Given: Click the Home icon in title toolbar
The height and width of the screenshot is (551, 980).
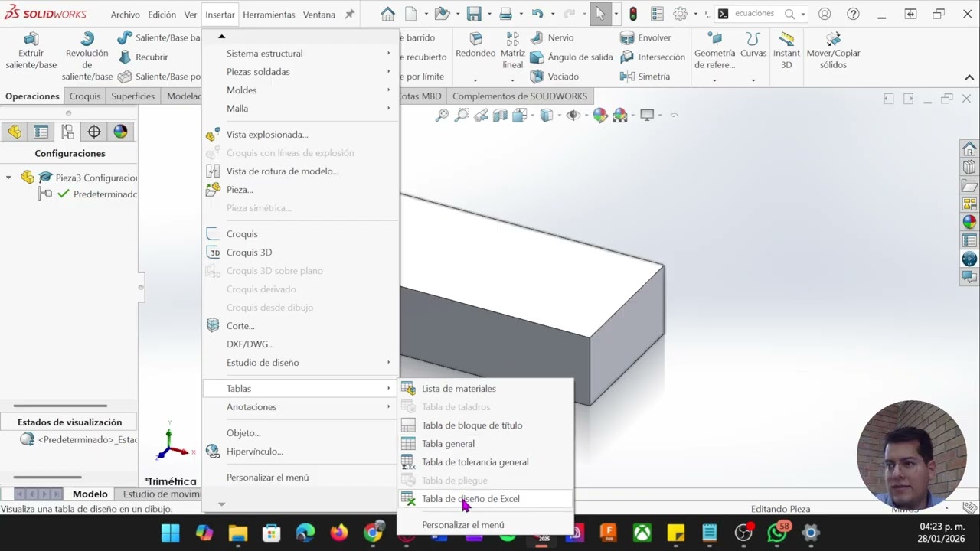Looking at the screenshot, I should 387,14.
